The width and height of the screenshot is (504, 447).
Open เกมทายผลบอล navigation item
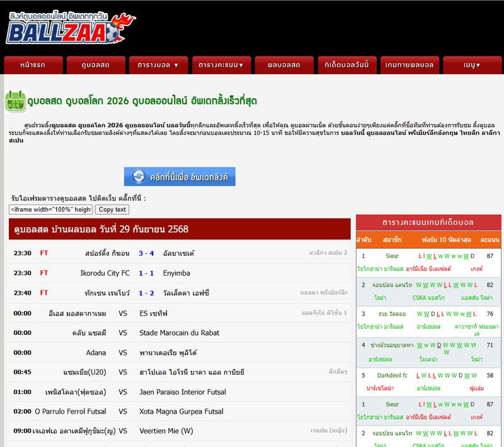409,65
